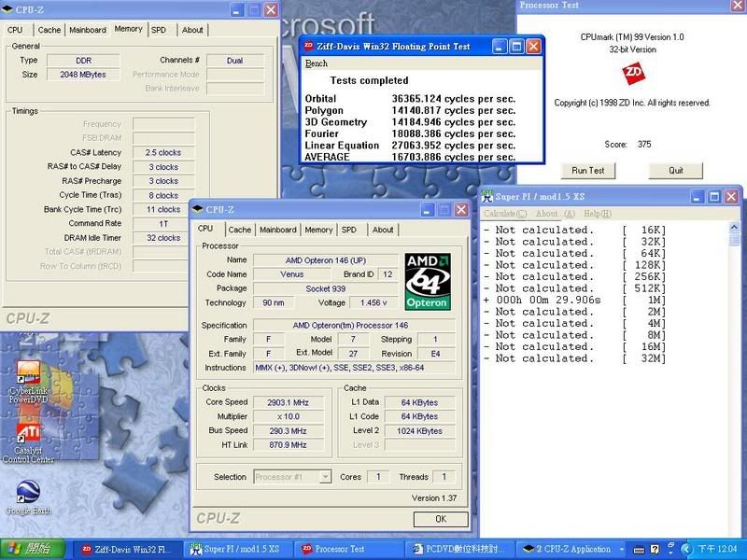Click the Ziff-Davis window title icon
Image resolution: width=747 pixels, height=560 pixels.
pyautogui.click(x=309, y=46)
